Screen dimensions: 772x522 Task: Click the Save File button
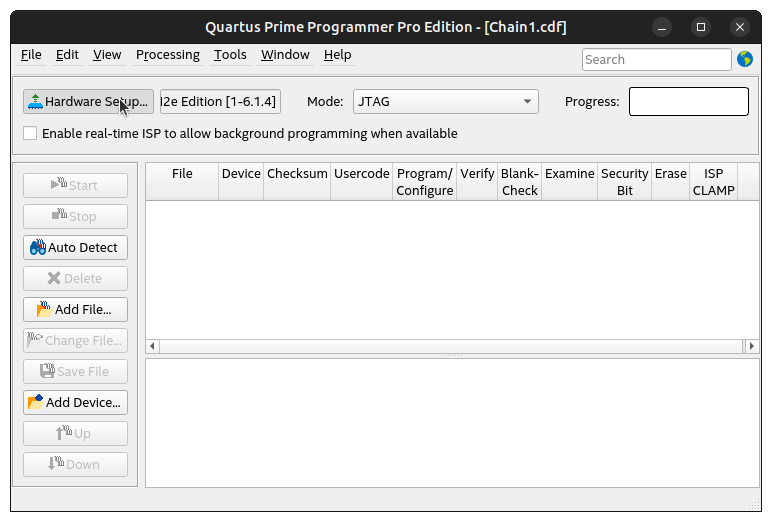click(x=75, y=371)
